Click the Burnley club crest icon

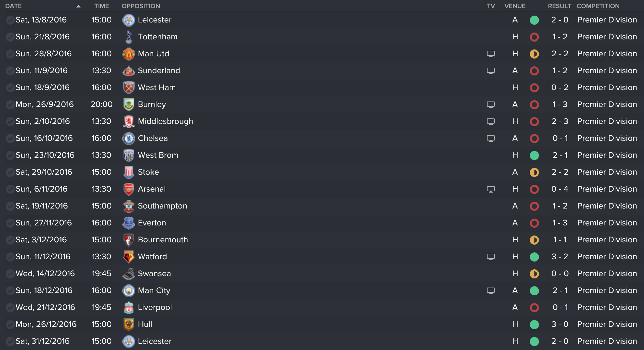pyautogui.click(x=129, y=104)
